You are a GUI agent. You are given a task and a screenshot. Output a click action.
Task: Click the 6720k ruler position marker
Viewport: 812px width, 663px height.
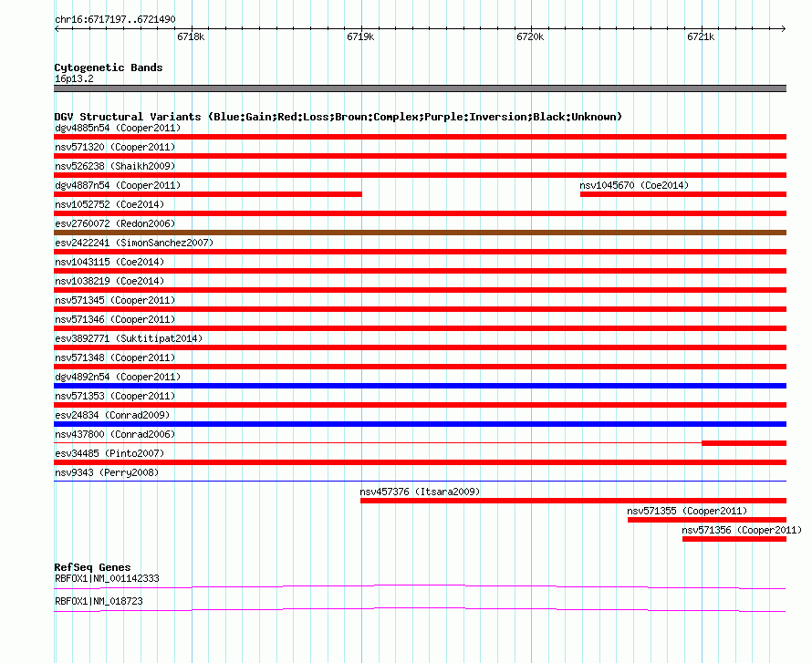tap(530, 36)
